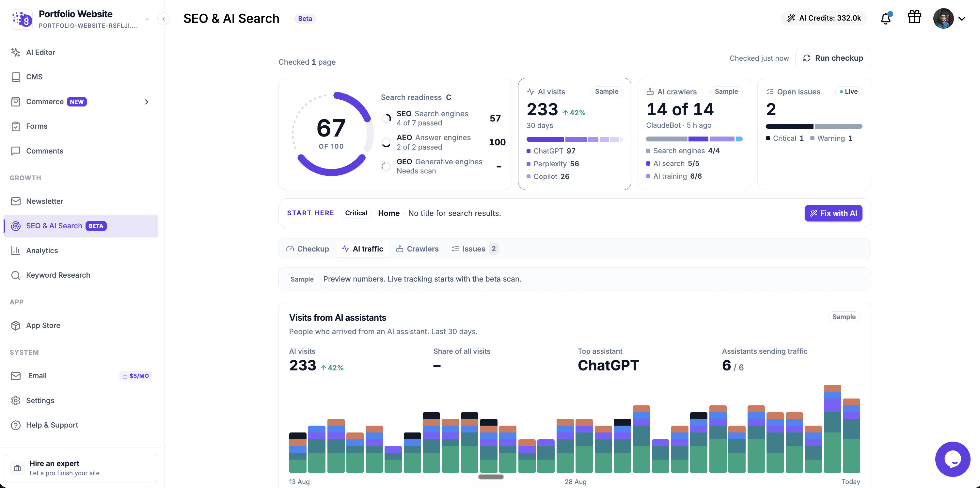Click the Forms clipboard icon
The height and width of the screenshot is (488, 980).
tap(16, 126)
